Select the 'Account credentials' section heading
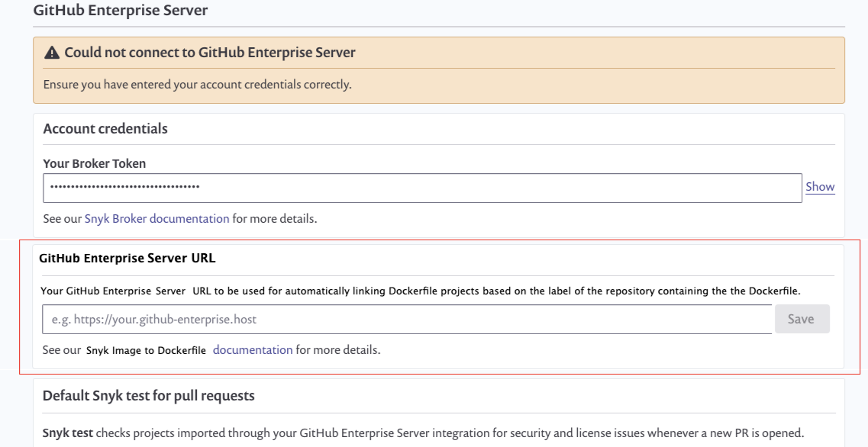The image size is (868, 447). (105, 129)
